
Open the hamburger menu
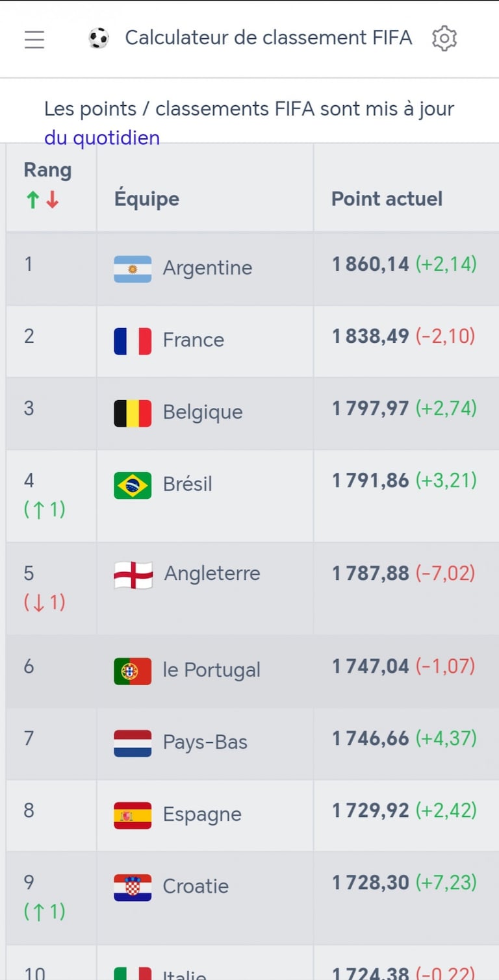click(x=34, y=39)
